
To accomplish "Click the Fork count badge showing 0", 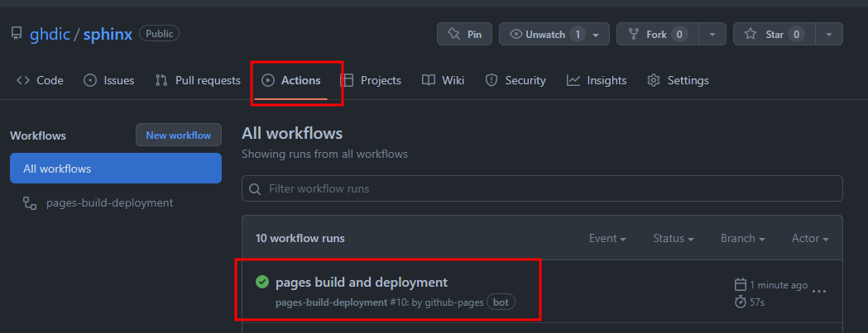I will point(680,35).
